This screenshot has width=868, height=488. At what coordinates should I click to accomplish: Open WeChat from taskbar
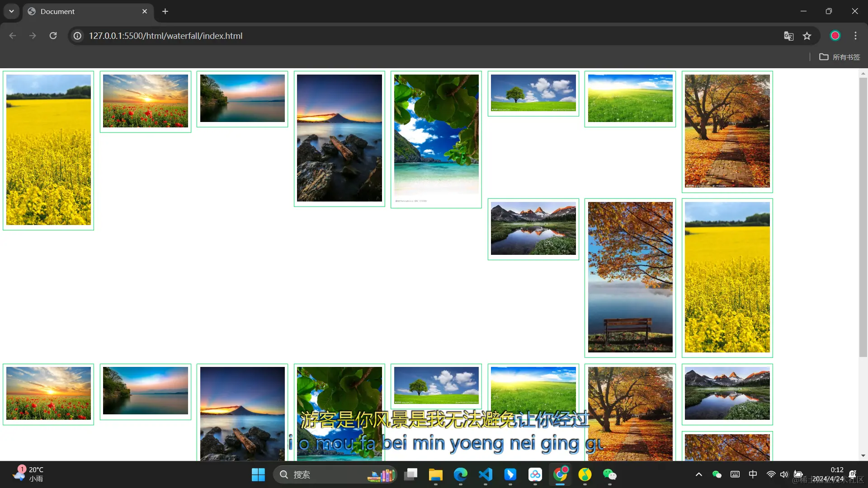tap(609, 474)
